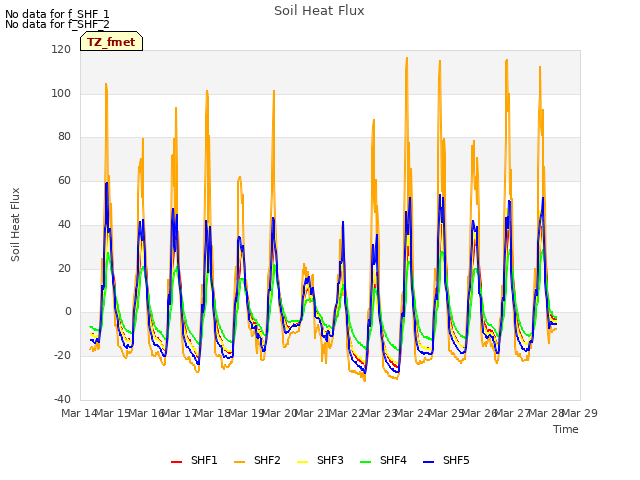Screen dimensions: 640x480
Task: Click the Mar 29 x-axis date label
Action: (x=580, y=413)
